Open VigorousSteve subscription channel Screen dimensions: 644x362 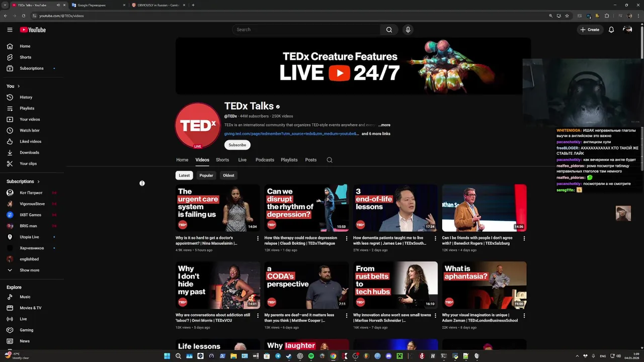[32, 204]
